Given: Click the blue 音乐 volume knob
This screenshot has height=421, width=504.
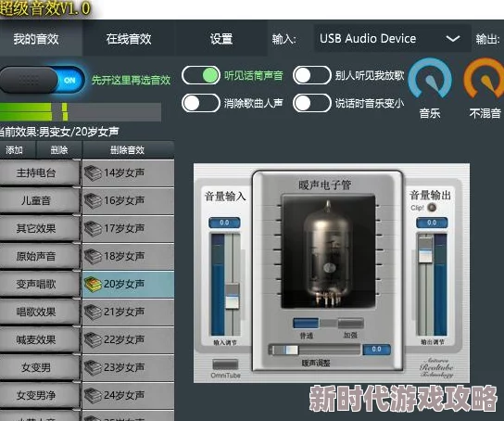Looking at the screenshot, I should pos(430,79).
